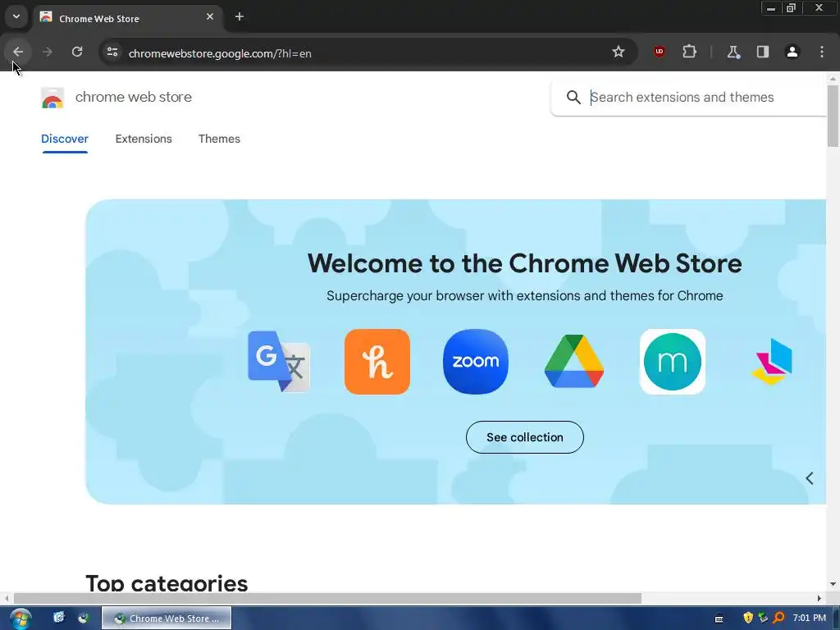
Task: Select Chrome Web Store taskbar button
Action: click(167, 618)
